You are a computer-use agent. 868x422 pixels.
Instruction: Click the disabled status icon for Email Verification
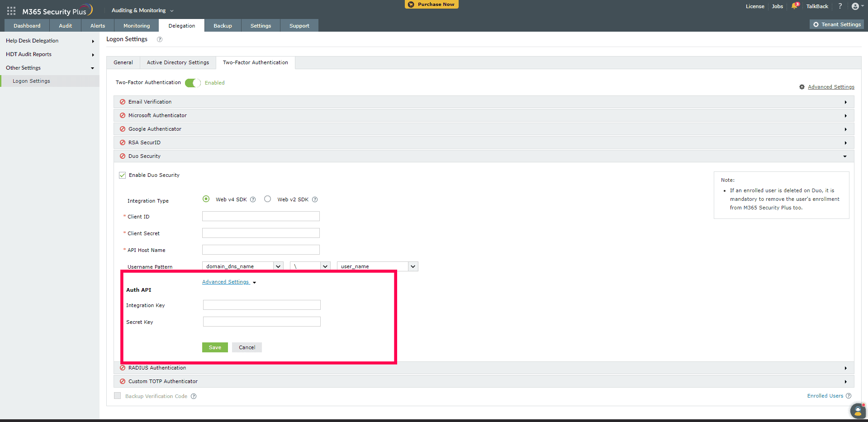[123, 102]
